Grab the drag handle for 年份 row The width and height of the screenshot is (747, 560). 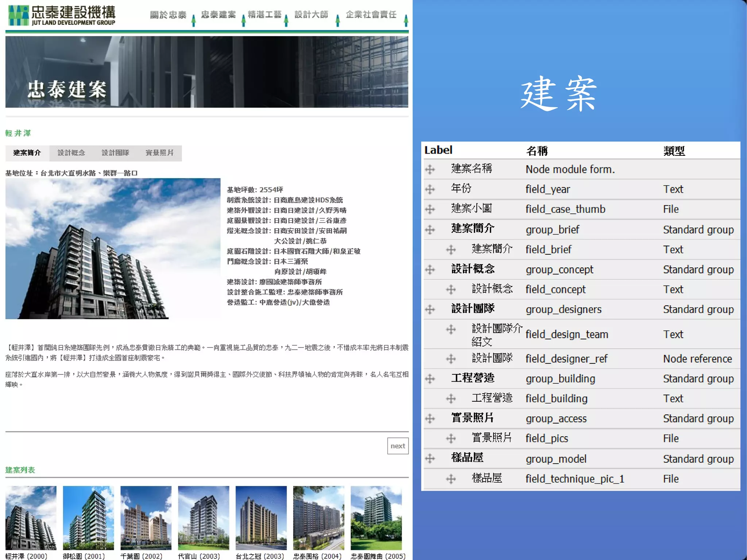430,189
